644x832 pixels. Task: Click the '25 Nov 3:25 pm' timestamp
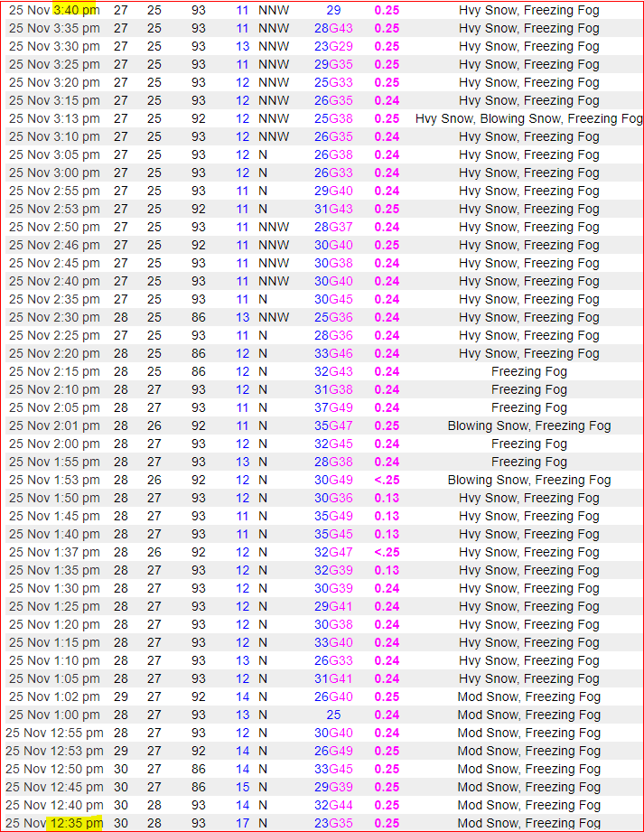coord(54,64)
